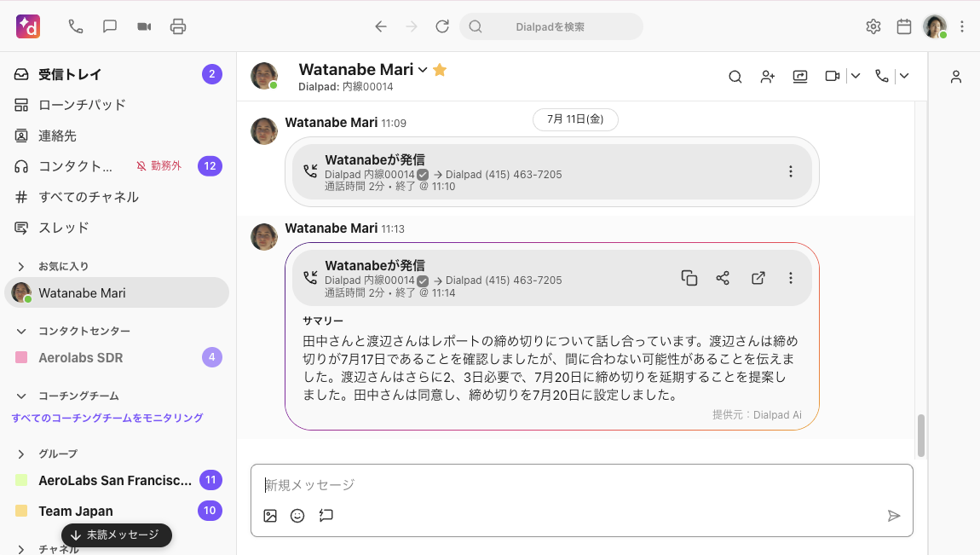Open 11:14 call in new window
Image resolution: width=980 pixels, height=555 pixels.
pyautogui.click(x=758, y=278)
